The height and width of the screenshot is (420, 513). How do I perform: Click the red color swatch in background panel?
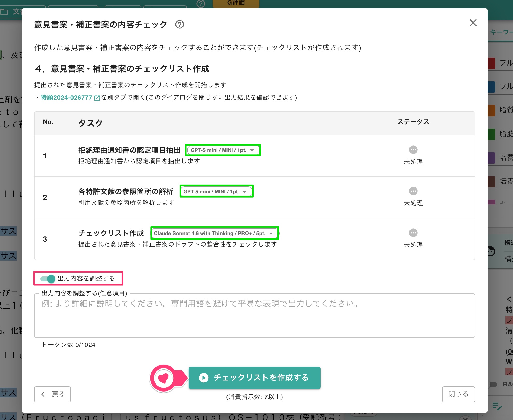tap(491, 63)
